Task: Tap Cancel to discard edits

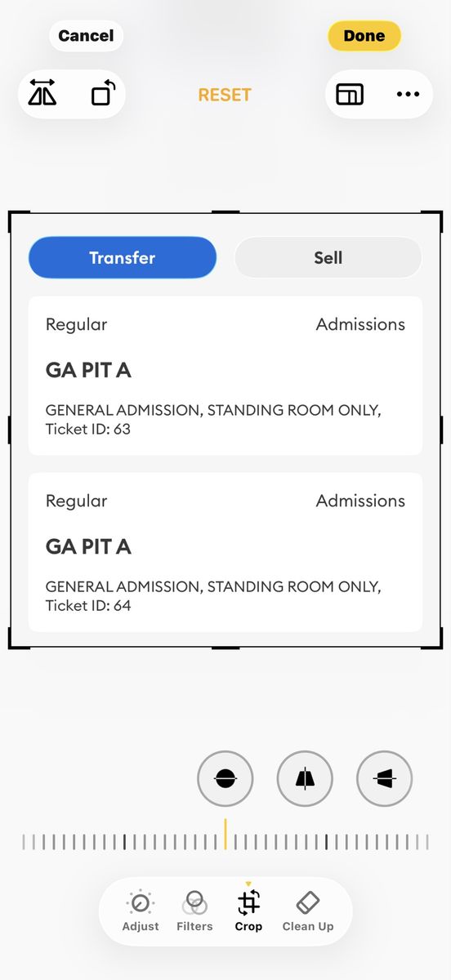Action: click(86, 36)
